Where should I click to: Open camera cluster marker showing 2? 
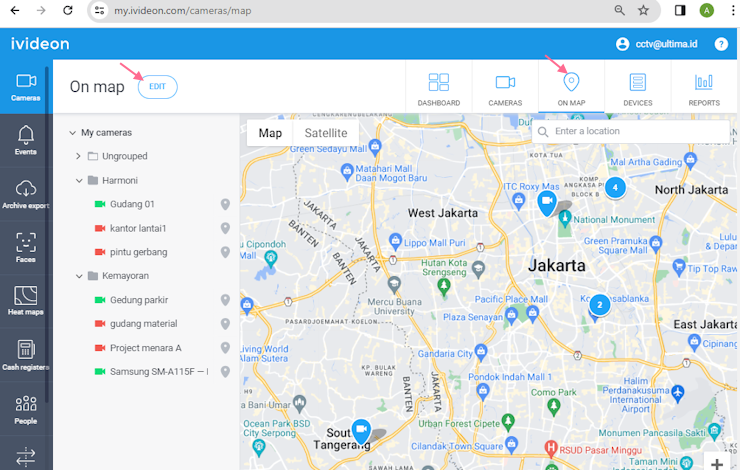coord(599,305)
